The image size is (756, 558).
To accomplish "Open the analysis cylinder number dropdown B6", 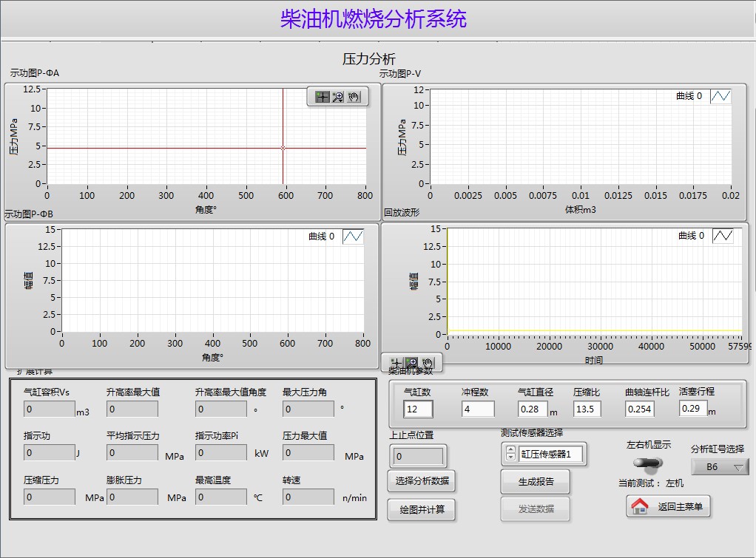I will tap(720, 467).
